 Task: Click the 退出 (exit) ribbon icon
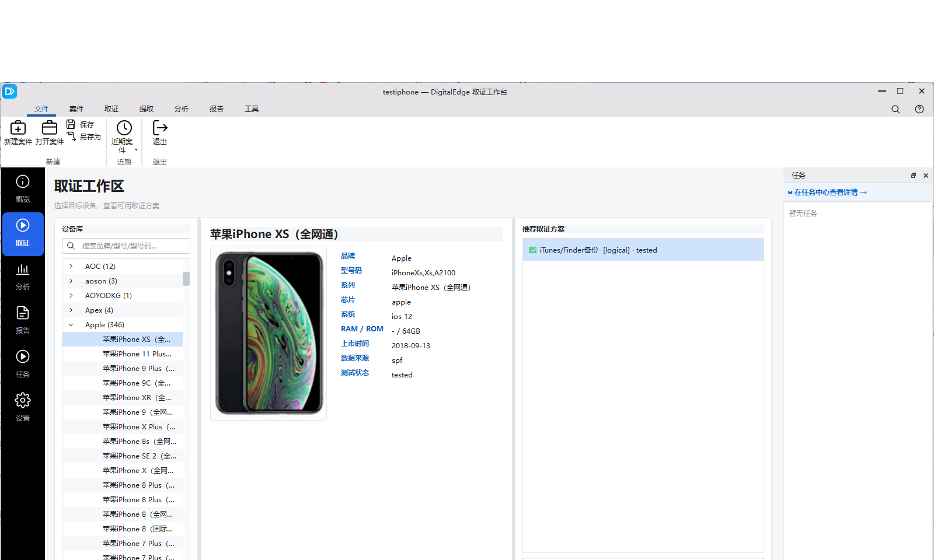coord(160,127)
